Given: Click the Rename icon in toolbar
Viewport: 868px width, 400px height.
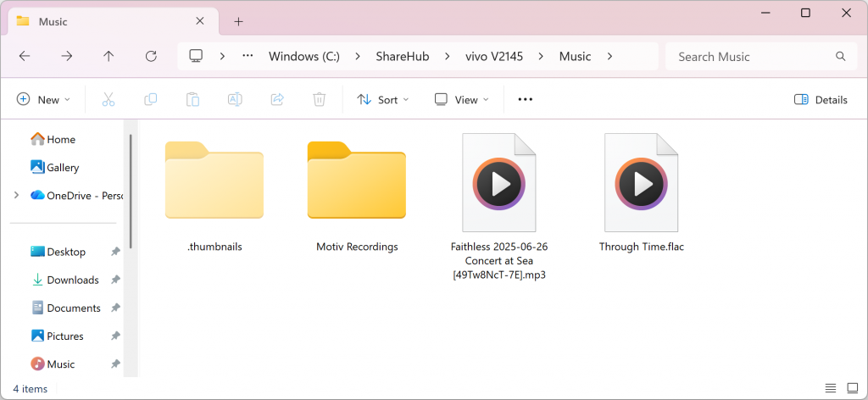Looking at the screenshot, I should click(x=235, y=99).
